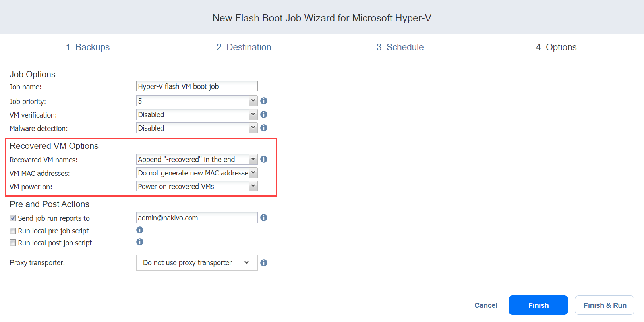This screenshot has height=322, width=644.
Task: Click info icon beside VM verification
Action: click(x=264, y=115)
